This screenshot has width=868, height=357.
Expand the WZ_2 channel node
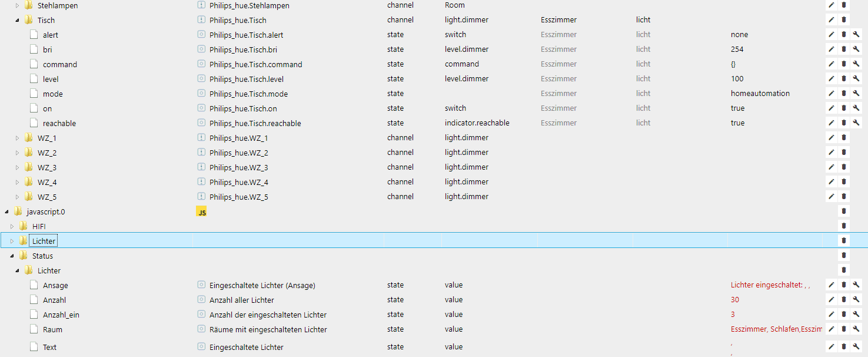17,153
